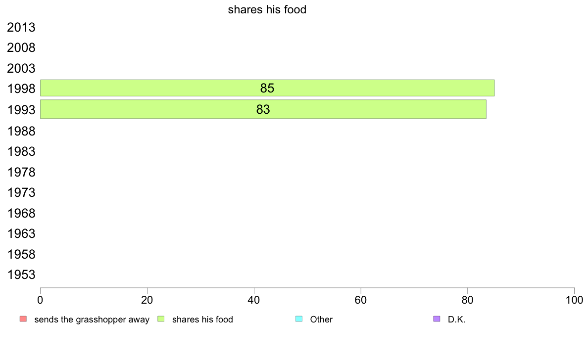Click the green 'shares his food' legend swatch
This screenshot has height=364, width=588.
click(x=161, y=319)
